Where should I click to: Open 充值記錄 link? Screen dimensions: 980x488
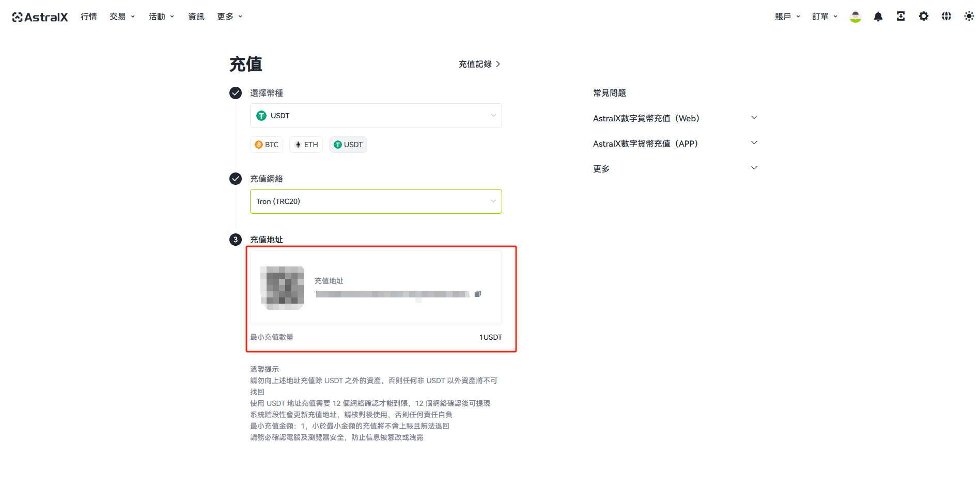click(479, 64)
